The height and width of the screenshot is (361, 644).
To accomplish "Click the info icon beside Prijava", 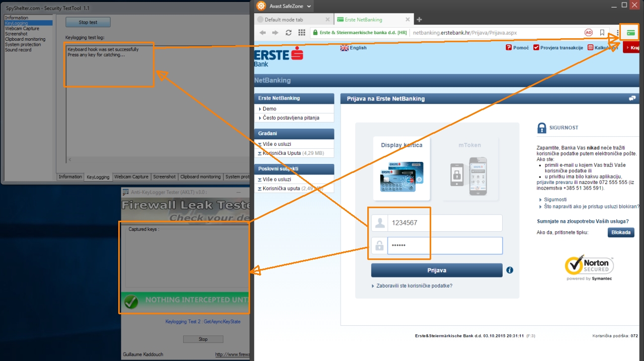I will (510, 270).
